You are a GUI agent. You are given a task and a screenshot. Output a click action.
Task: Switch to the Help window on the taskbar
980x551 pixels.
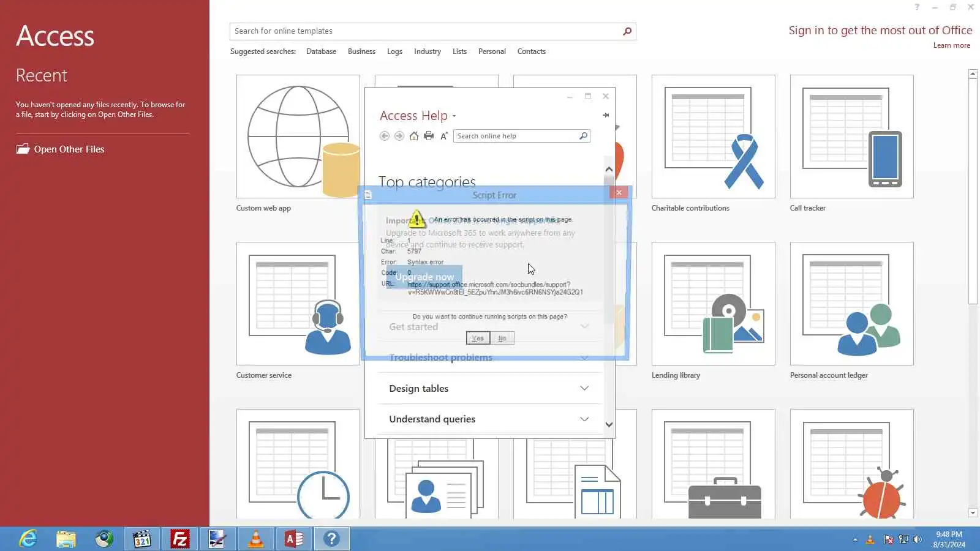tap(332, 539)
